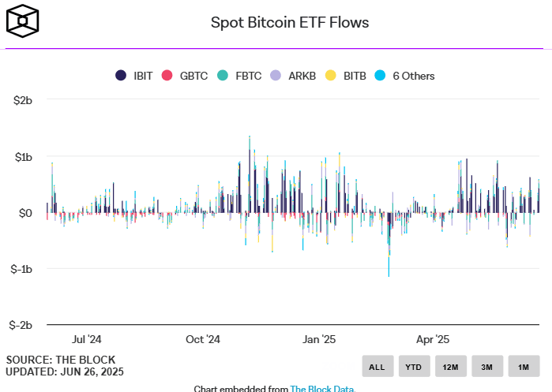Image resolution: width=552 pixels, height=392 pixels.
Task: Toggle the FBTC series label
Action: click(248, 76)
